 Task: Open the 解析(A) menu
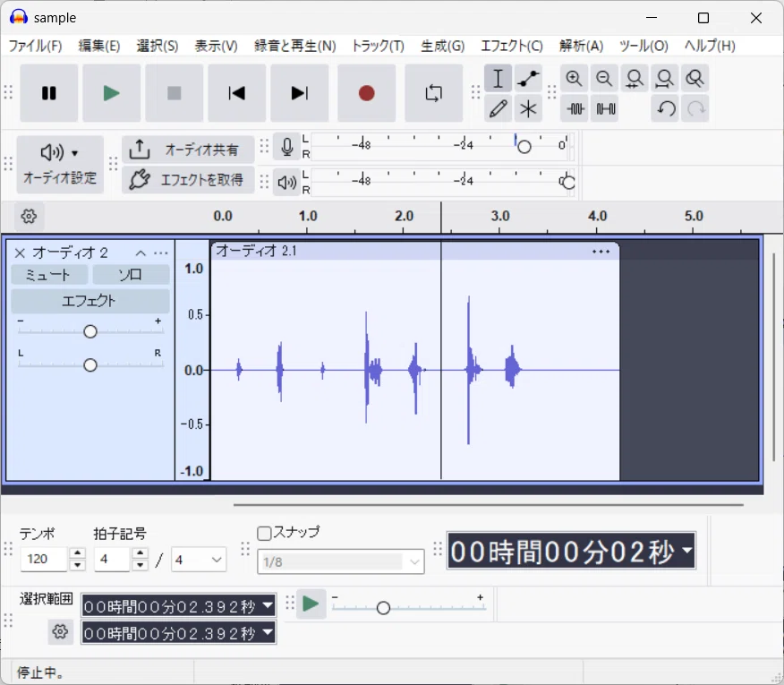pos(581,46)
